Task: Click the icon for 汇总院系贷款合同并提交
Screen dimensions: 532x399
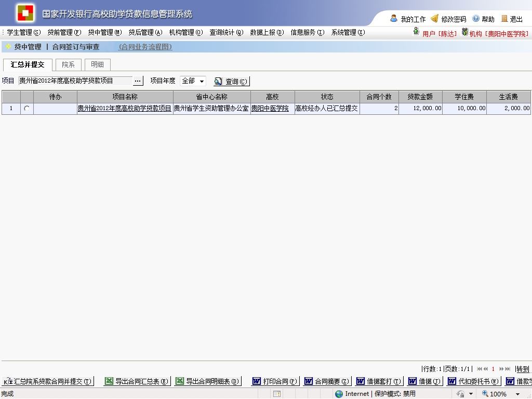Action: [8, 381]
